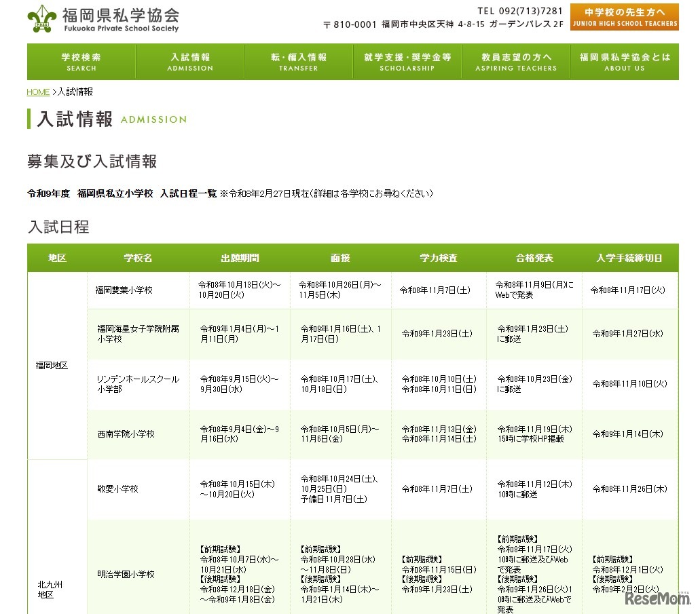Click 福岡海星 deadline 令和9年1月27日(水)
Screen dimensions: 700x614
tap(627, 334)
